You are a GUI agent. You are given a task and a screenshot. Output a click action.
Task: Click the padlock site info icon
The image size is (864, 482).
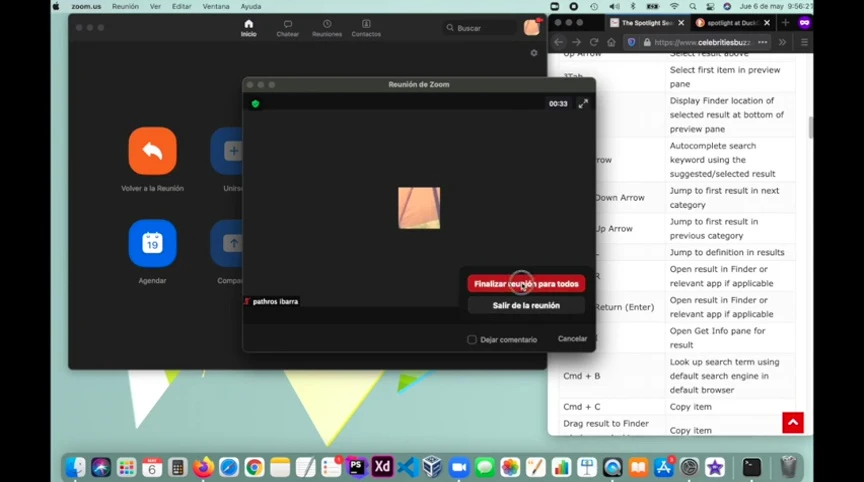tap(647, 42)
